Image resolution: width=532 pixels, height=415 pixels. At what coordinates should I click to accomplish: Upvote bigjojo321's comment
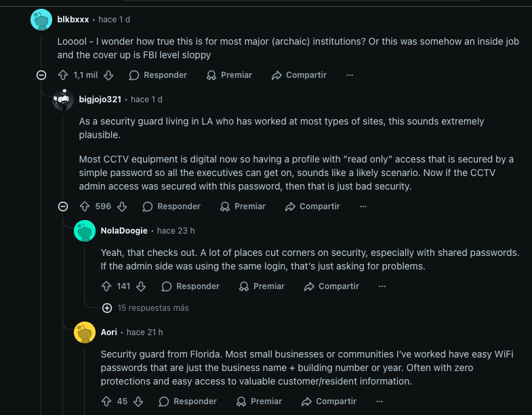(85, 206)
